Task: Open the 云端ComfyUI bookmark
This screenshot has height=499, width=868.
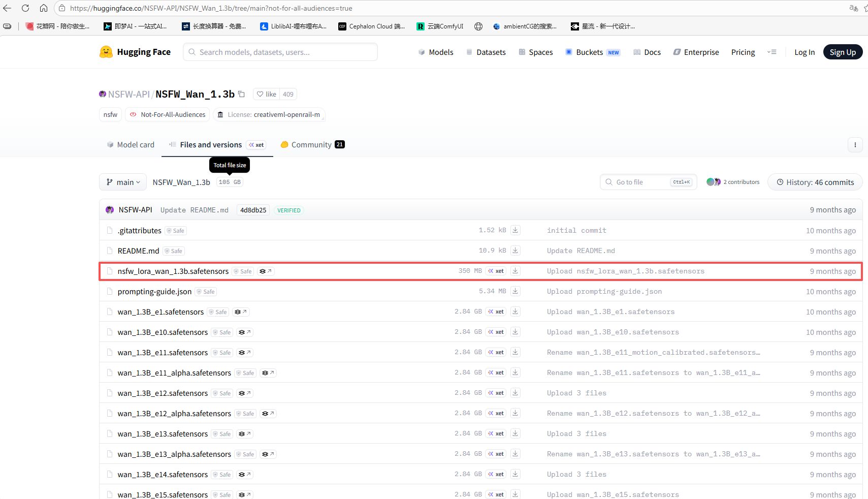Action: tap(440, 26)
